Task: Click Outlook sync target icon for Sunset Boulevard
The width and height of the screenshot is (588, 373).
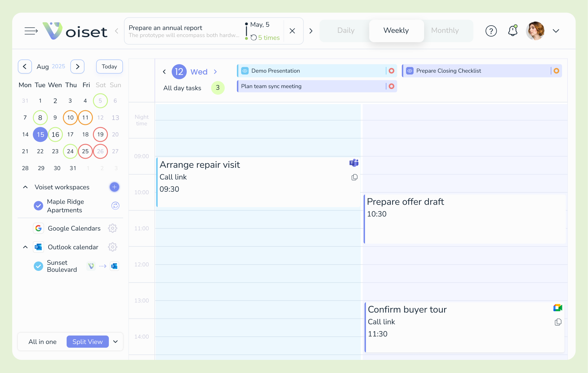Action: [114, 266]
